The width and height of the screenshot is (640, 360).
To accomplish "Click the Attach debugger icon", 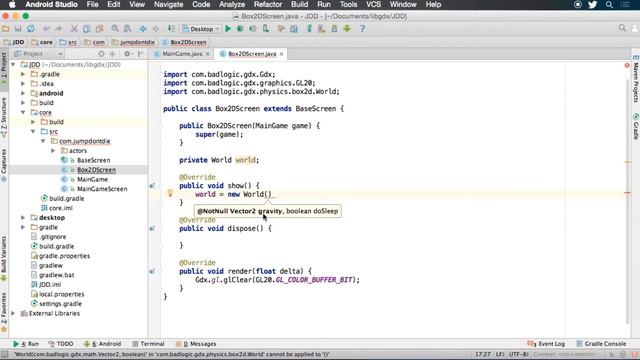I will click(266, 29).
